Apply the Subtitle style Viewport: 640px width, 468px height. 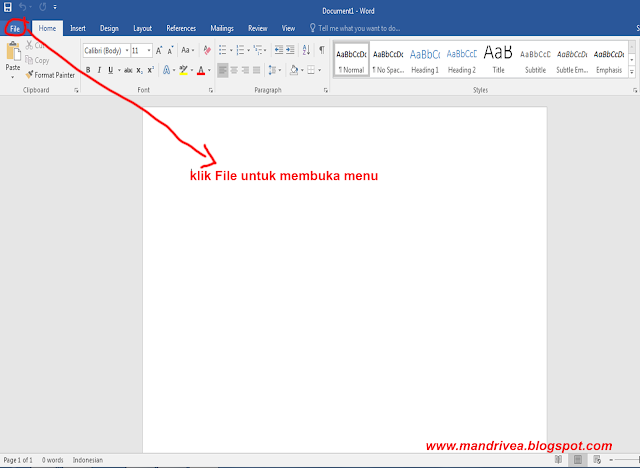point(535,60)
